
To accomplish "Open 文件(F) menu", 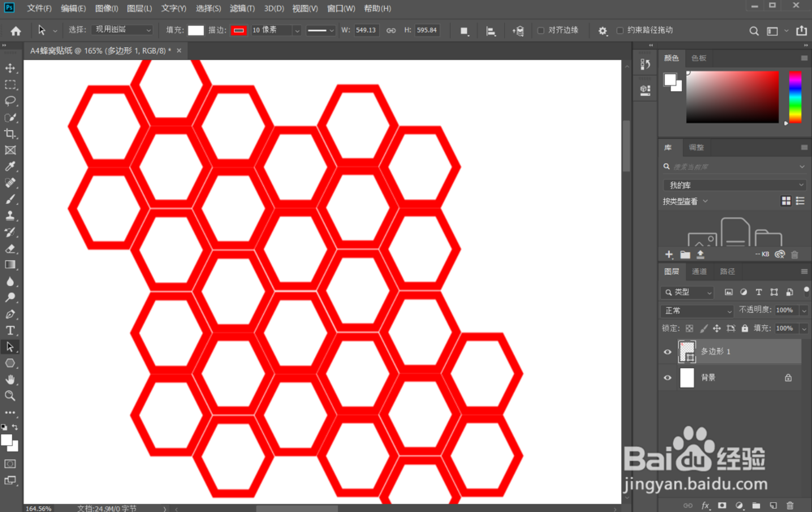I will click(39, 8).
